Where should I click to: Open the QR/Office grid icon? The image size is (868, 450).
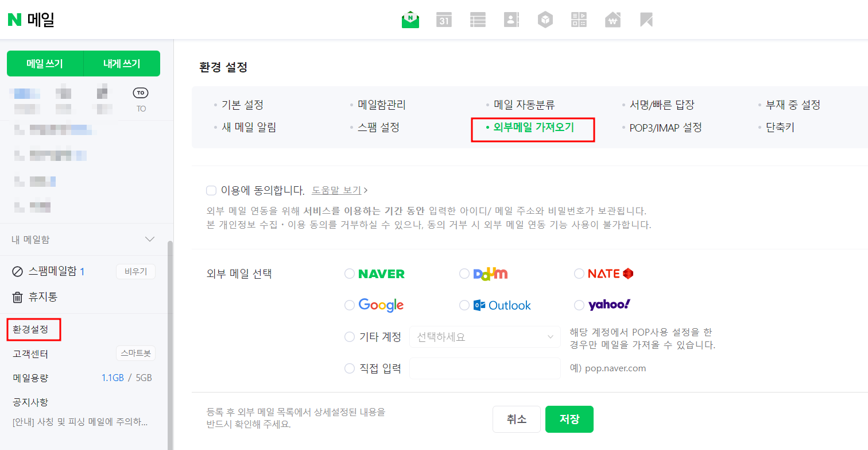(x=579, y=20)
